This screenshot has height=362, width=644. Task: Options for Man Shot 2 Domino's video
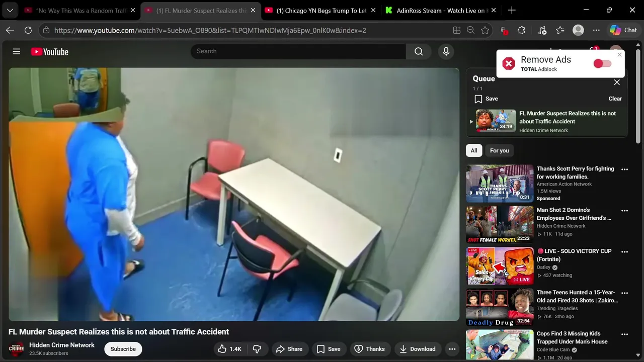coord(624,211)
